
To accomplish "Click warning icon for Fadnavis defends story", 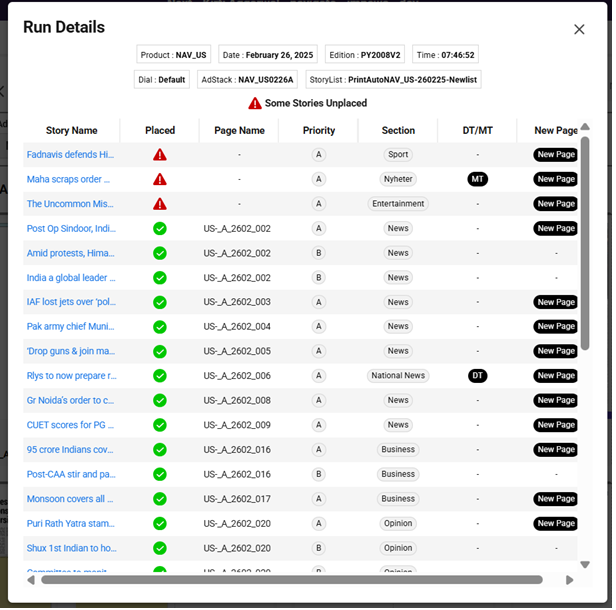I will tap(160, 155).
